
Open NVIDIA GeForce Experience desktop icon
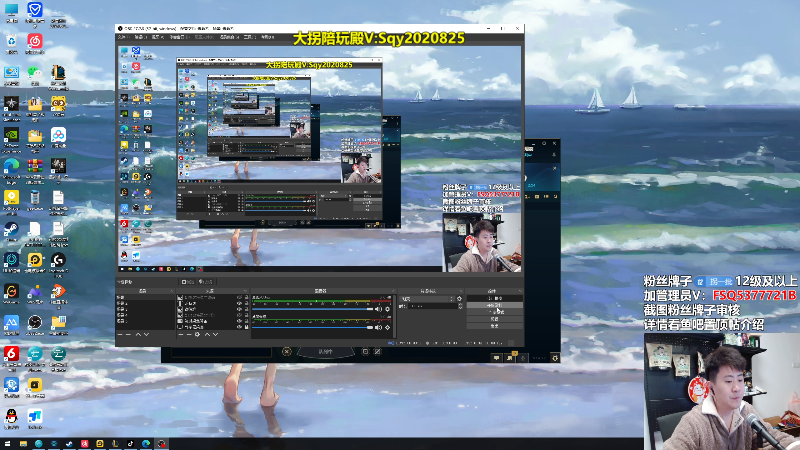(x=11, y=137)
